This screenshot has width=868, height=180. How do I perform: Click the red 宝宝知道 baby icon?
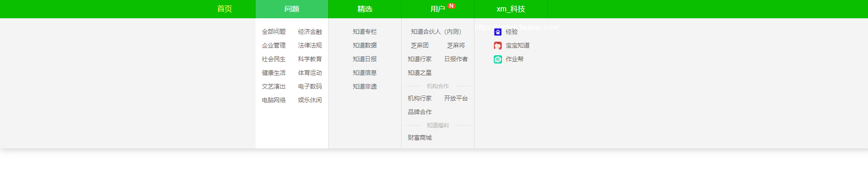(x=498, y=46)
